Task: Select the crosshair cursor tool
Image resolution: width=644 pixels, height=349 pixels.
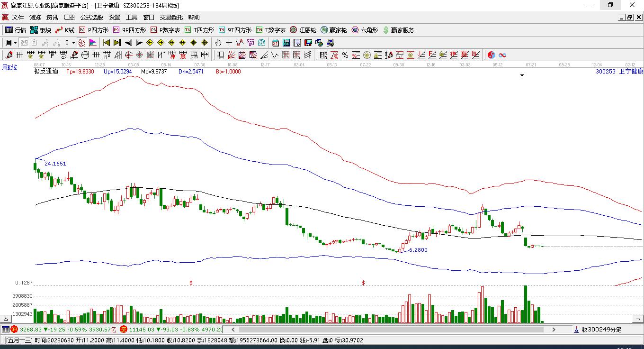Action: [229, 43]
